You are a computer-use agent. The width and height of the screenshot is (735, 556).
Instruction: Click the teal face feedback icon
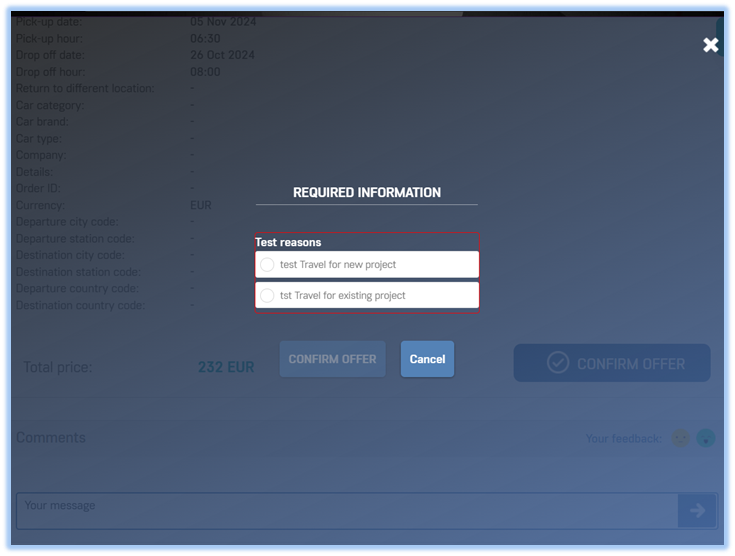[x=706, y=438]
